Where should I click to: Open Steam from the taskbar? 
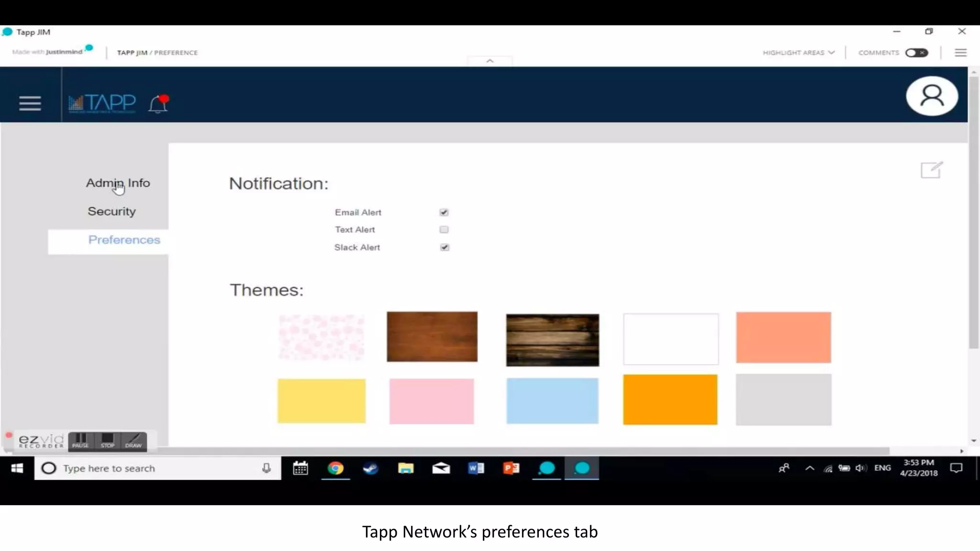[371, 468]
